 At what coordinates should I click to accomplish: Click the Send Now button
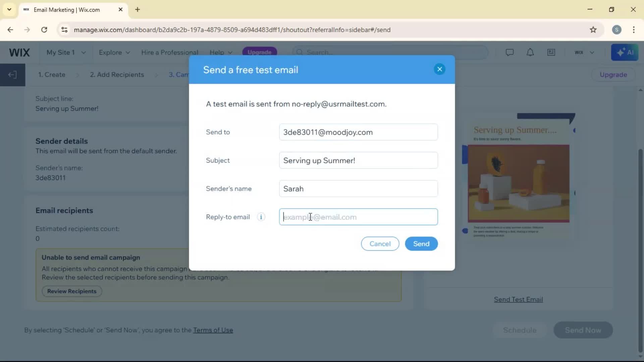pos(583,330)
